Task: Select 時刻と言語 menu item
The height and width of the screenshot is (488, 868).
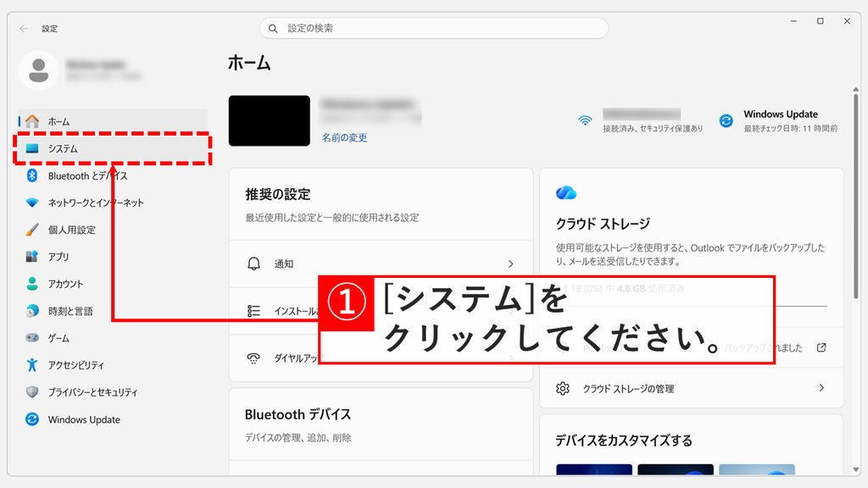Action: point(113,311)
